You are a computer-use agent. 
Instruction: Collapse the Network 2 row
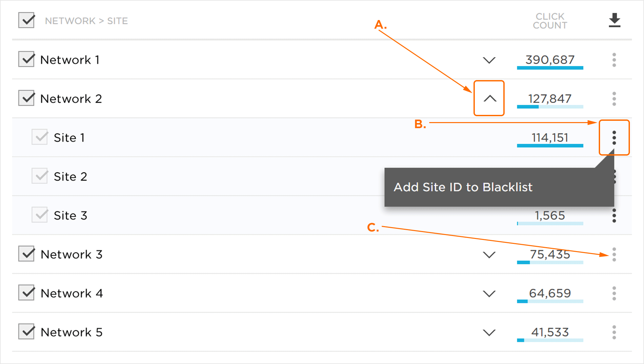489,98
